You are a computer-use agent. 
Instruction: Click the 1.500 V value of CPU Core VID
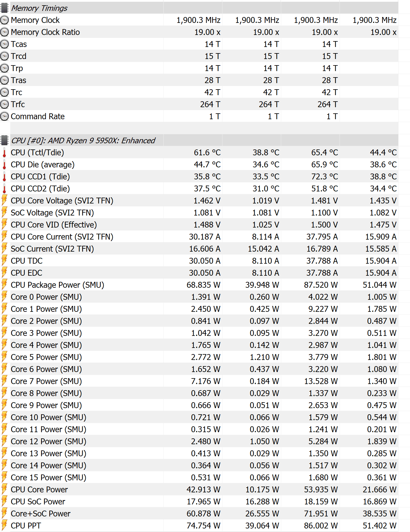pos(324,225)
